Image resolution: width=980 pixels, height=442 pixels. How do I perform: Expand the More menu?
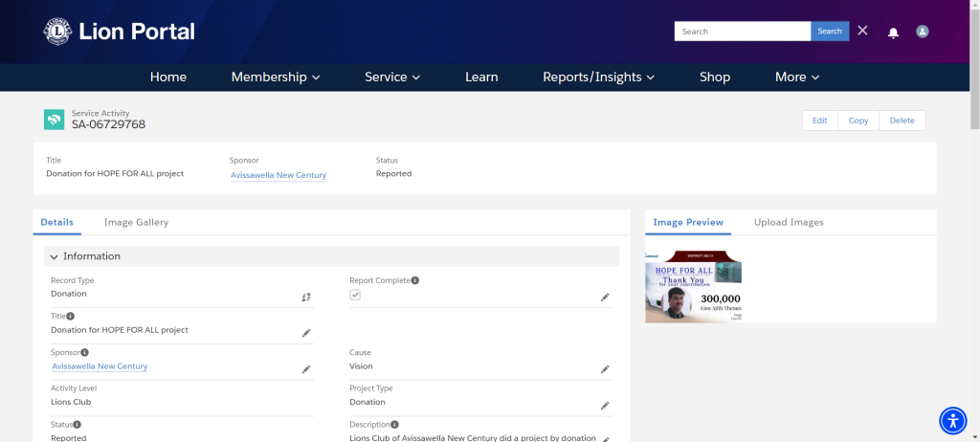pos(797,77)
